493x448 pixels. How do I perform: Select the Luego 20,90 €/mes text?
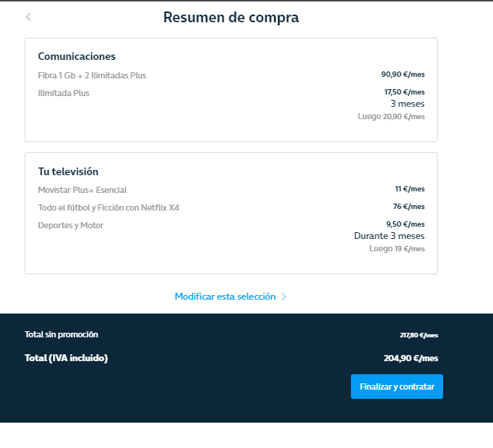[391, 116]
